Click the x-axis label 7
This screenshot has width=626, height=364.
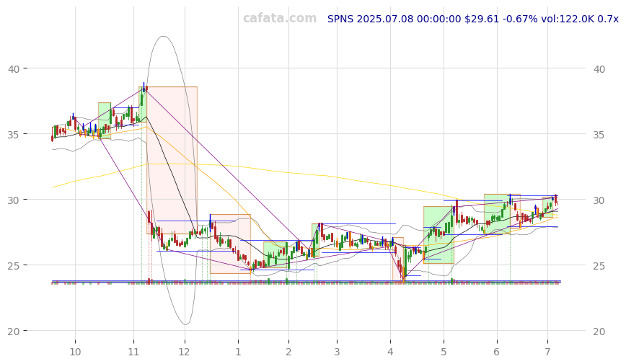pos(547,352)
